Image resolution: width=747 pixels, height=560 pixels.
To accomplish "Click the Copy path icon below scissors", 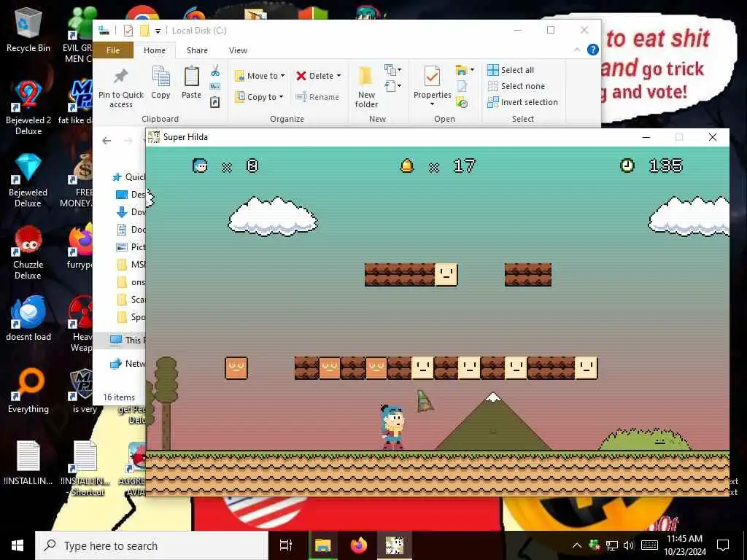I will pyautogui.click(x=215, y=86).
